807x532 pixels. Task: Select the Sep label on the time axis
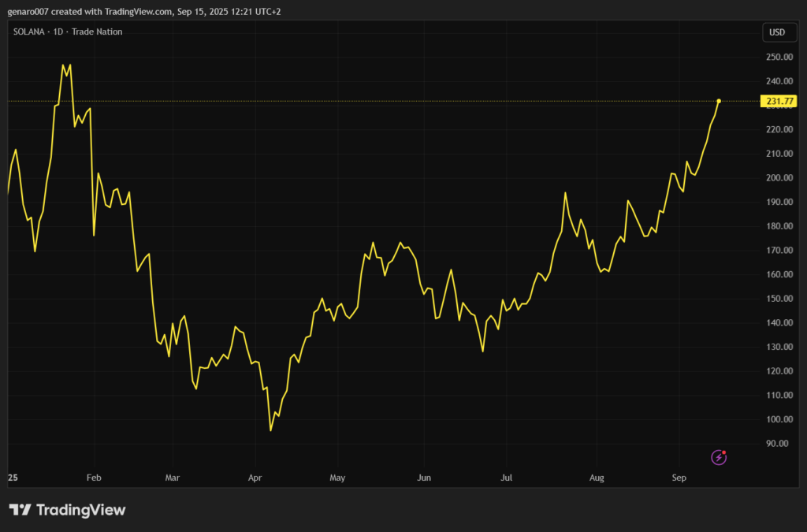[x=679, y=478]
